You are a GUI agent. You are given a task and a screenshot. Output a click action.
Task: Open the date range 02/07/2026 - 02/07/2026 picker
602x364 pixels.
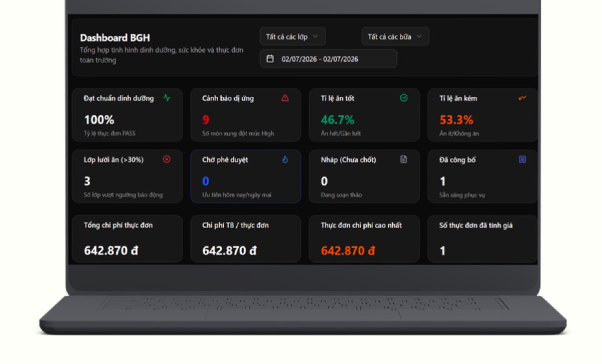coord(328,59)
